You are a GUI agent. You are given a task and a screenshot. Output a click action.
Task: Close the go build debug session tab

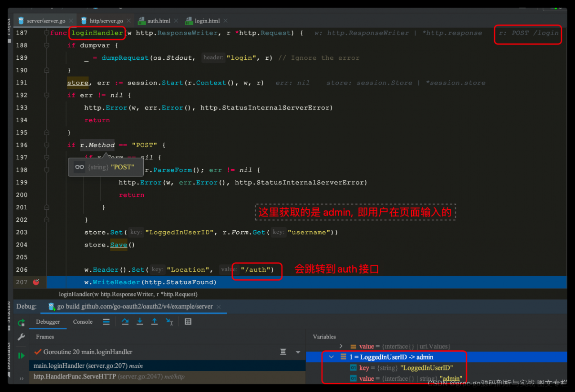pyautogui.click(x=219, y=307)
